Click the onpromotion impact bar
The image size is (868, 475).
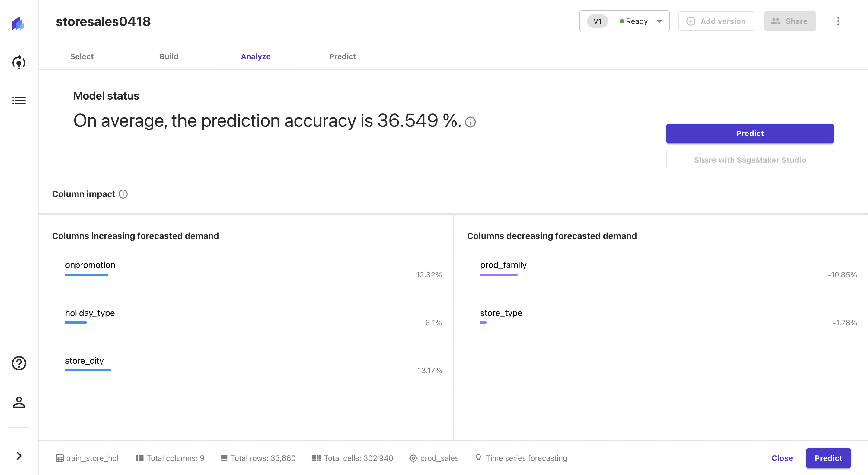click(x=87, y=275)
